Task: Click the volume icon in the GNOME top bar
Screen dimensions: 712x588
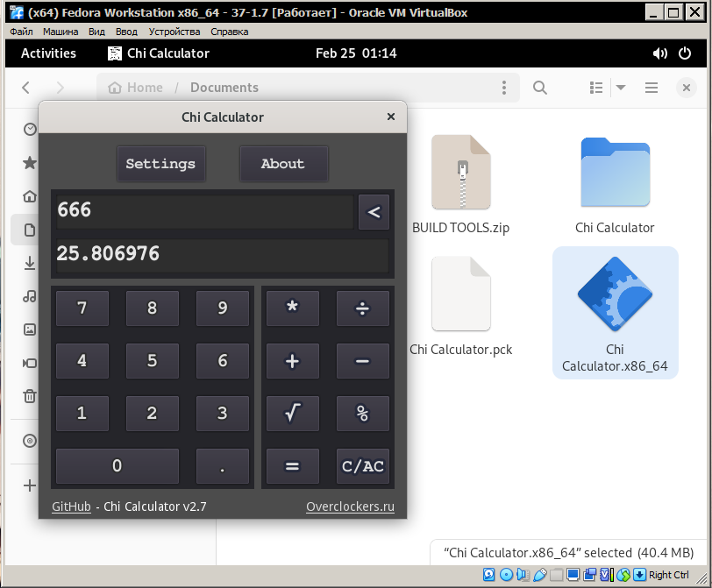Action: tap(659, 53)
